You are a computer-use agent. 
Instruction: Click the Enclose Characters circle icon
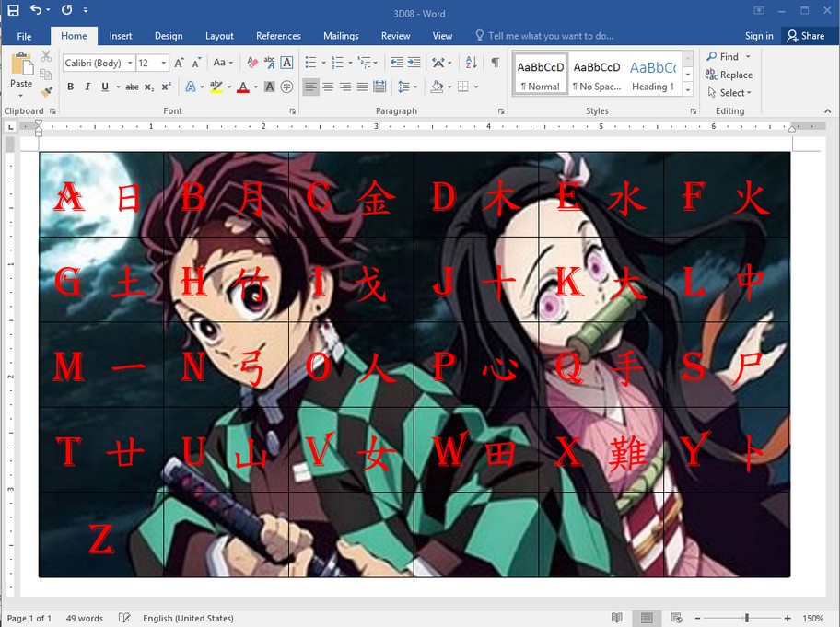(286, 87)
